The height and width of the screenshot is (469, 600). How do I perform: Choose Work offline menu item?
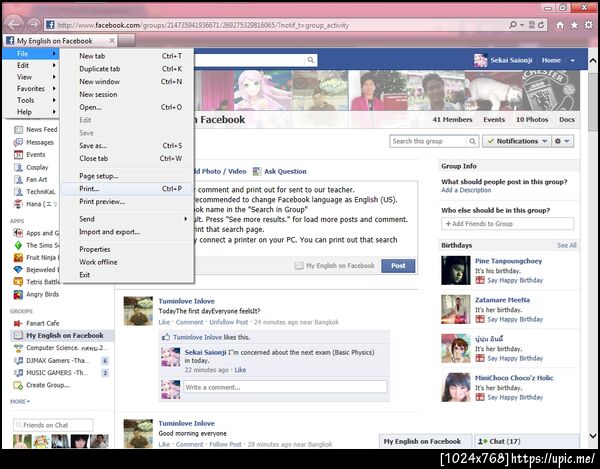[127, 262]
